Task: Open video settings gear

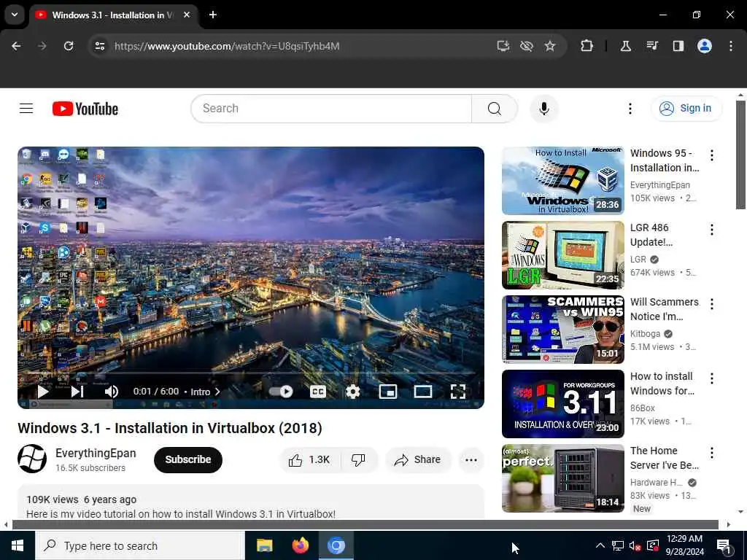Action: [x=352, y=392]
